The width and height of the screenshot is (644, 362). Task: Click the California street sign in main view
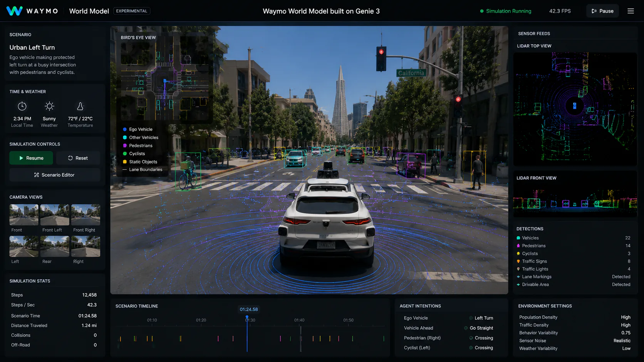point(411,73)
